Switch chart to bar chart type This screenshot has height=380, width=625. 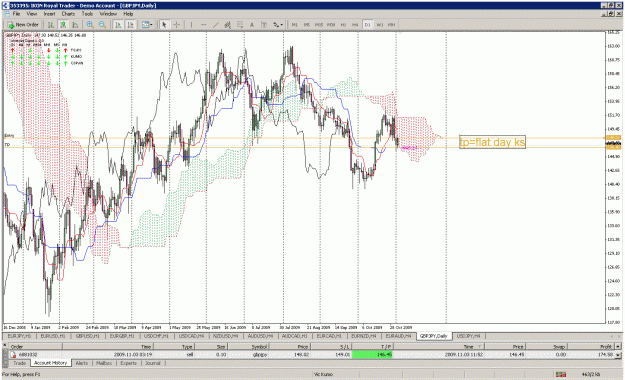pos(51,25)
